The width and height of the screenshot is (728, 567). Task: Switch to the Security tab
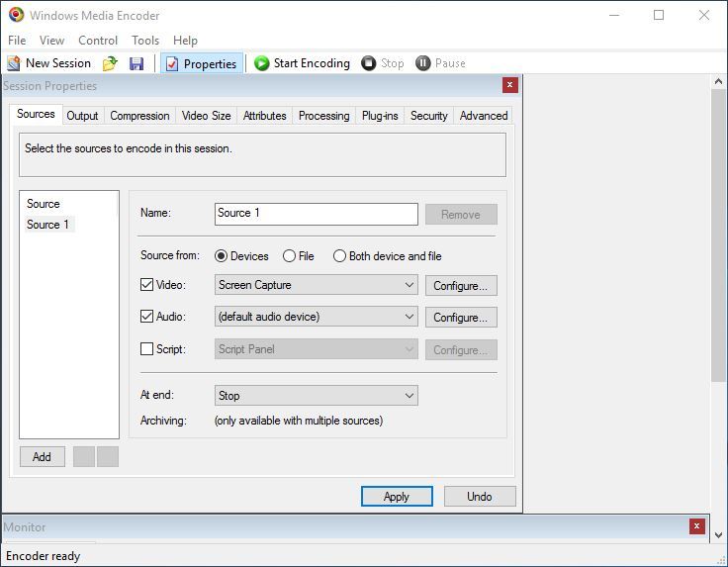[x=429, y=116]
